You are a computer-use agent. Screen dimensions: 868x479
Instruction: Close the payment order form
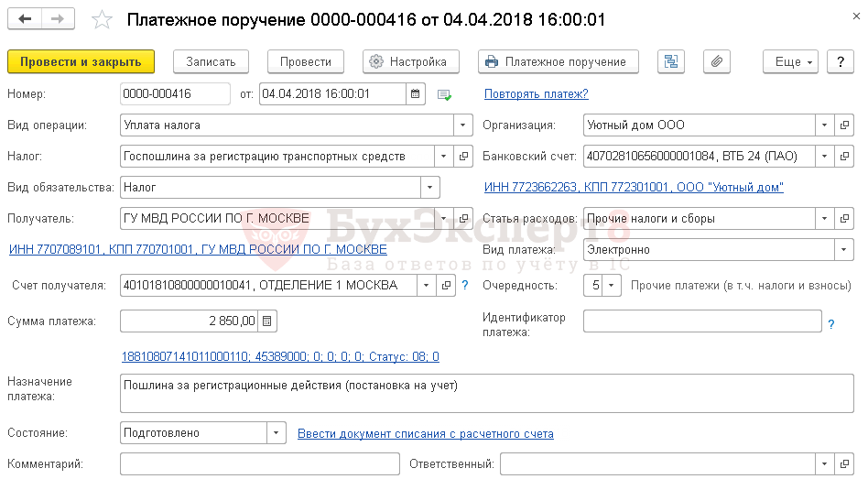click(856, 16)
